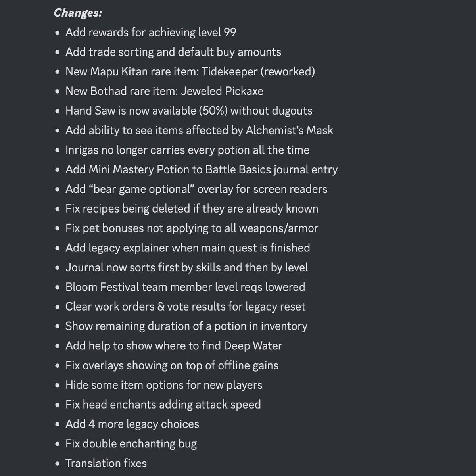The image size is (476, 476).
Task: Click 'Fix head enchants adding attack speed'
Action: tap(163, 405)
